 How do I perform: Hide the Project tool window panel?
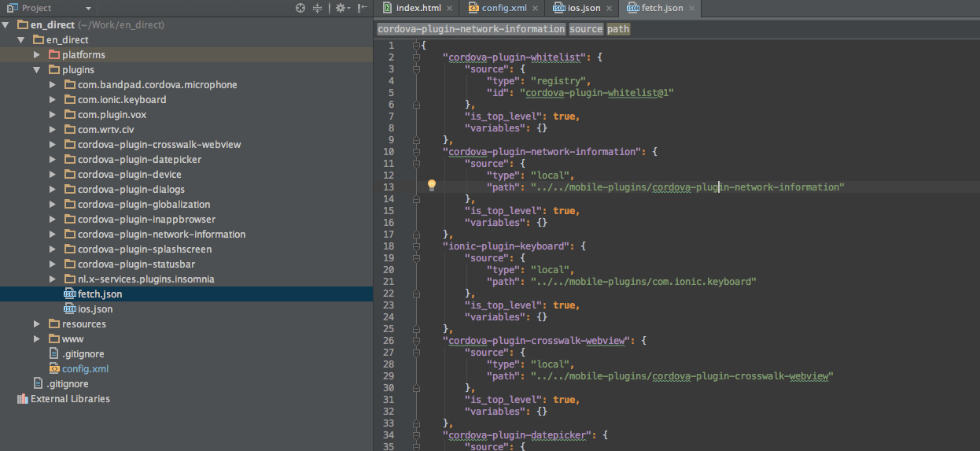point(362,8)
